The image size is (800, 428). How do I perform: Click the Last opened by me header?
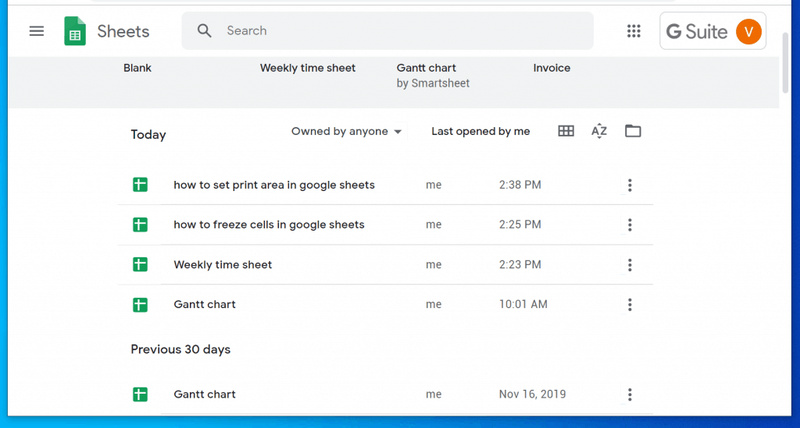click(481, 132)
